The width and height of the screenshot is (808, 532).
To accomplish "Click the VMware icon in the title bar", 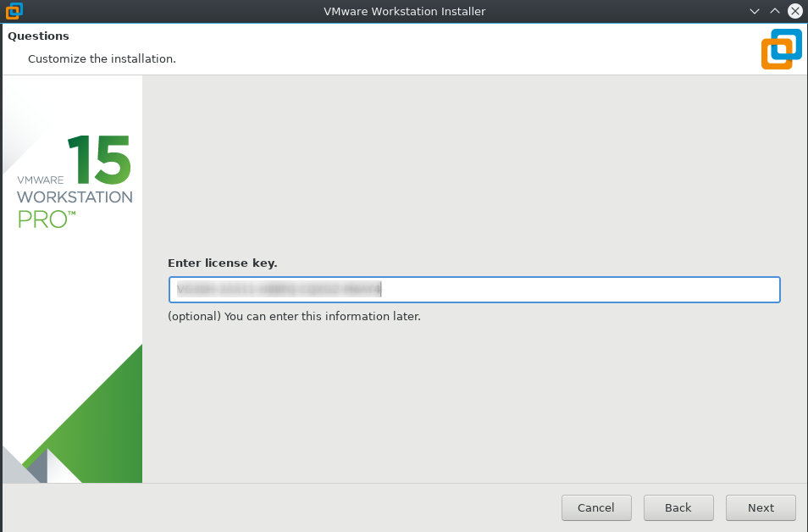I will point(14,11).
